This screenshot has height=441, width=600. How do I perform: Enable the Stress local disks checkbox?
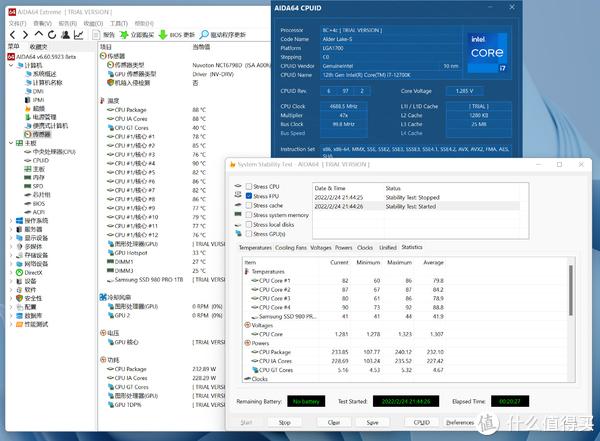click(x=249, y=224)
